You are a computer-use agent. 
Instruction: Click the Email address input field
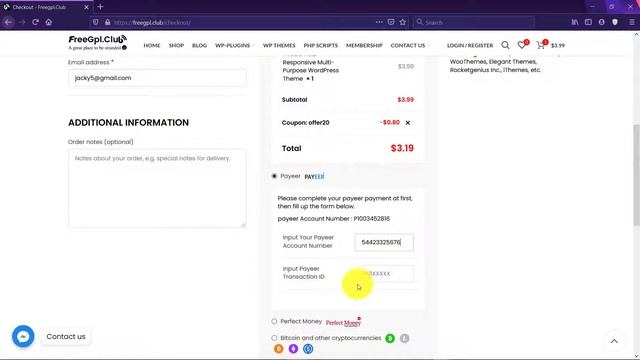click(157, 78)
